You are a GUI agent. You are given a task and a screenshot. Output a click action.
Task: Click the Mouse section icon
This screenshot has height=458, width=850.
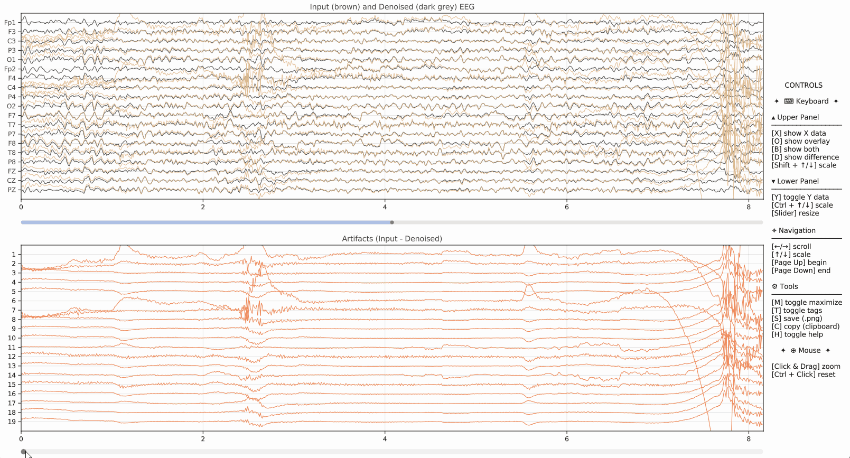(x=793, y=352)
